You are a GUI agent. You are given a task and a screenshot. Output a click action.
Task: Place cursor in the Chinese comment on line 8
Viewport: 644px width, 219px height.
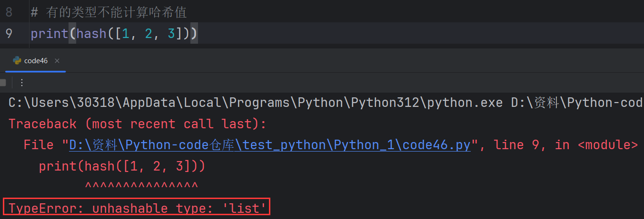tap(116, 12)
